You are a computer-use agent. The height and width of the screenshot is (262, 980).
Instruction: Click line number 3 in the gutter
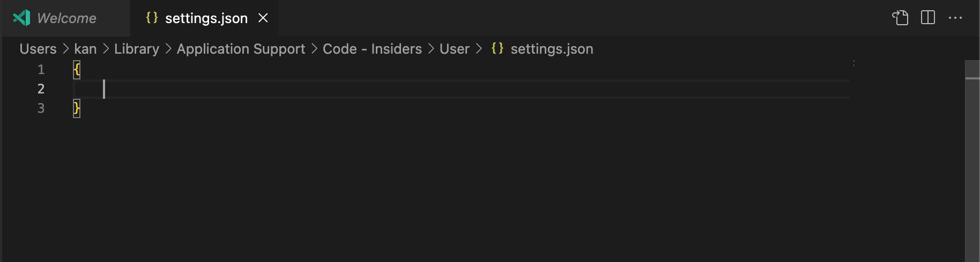pyautogui.click(x=41, y=108)
